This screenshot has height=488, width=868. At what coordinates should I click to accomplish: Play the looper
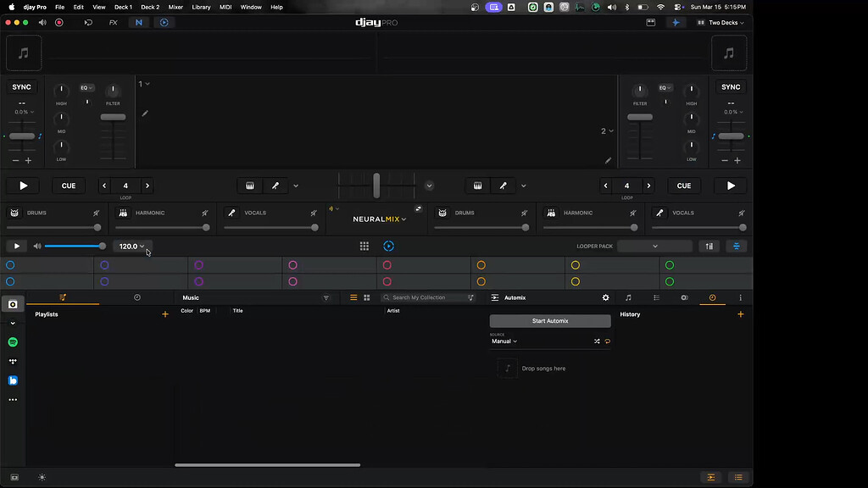click(x=17, y=247)
